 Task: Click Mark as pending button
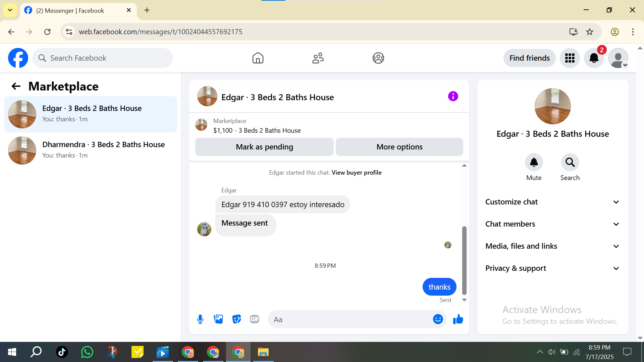[264, 147]
